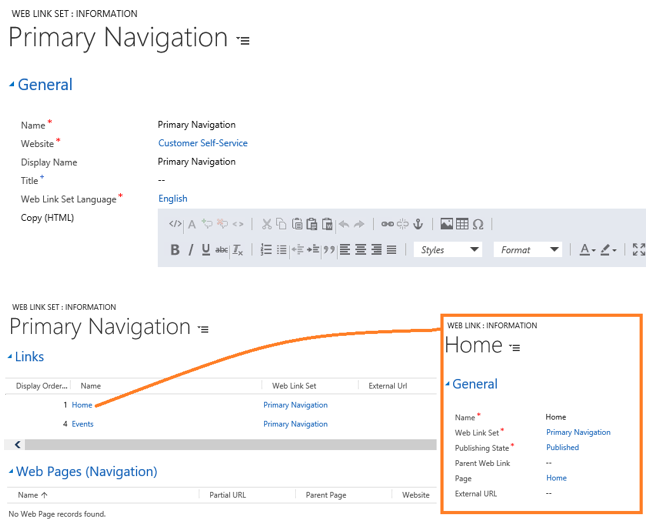This screenshot has height=529, width=657.
Task: Open Background Color highlighter dropdown
Action: pyautogui.click(x=608, y=250)
